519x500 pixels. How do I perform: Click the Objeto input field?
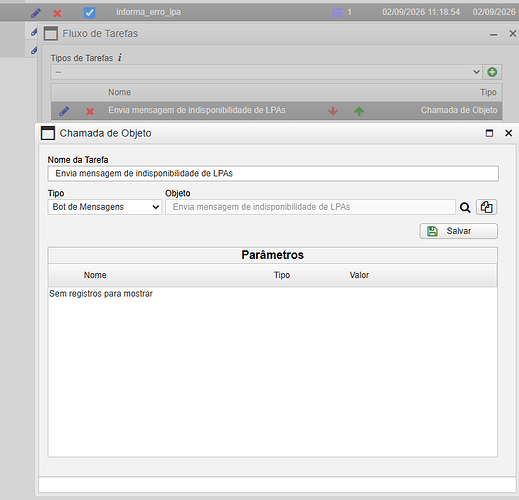310,207
